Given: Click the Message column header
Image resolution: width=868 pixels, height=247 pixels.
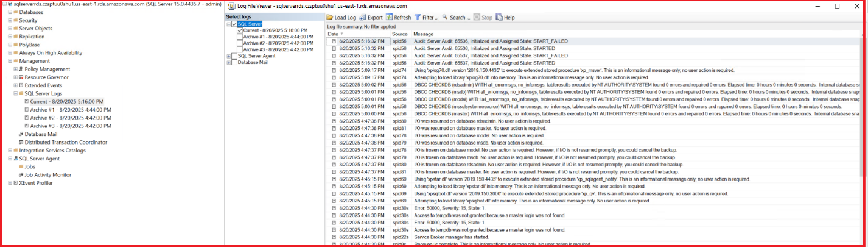Looking at the screenshot, I should pyautogui.click(x=423, y=34).
